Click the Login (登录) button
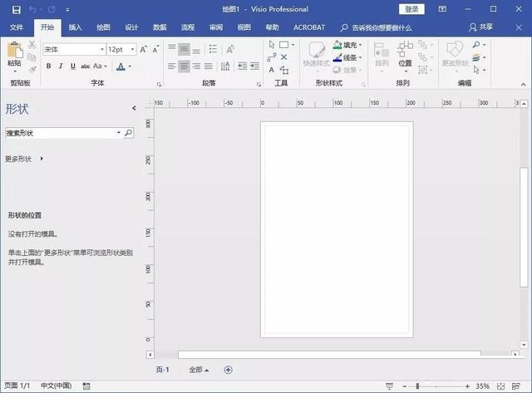Screen dimensions: 532x393 pos(411,9)
